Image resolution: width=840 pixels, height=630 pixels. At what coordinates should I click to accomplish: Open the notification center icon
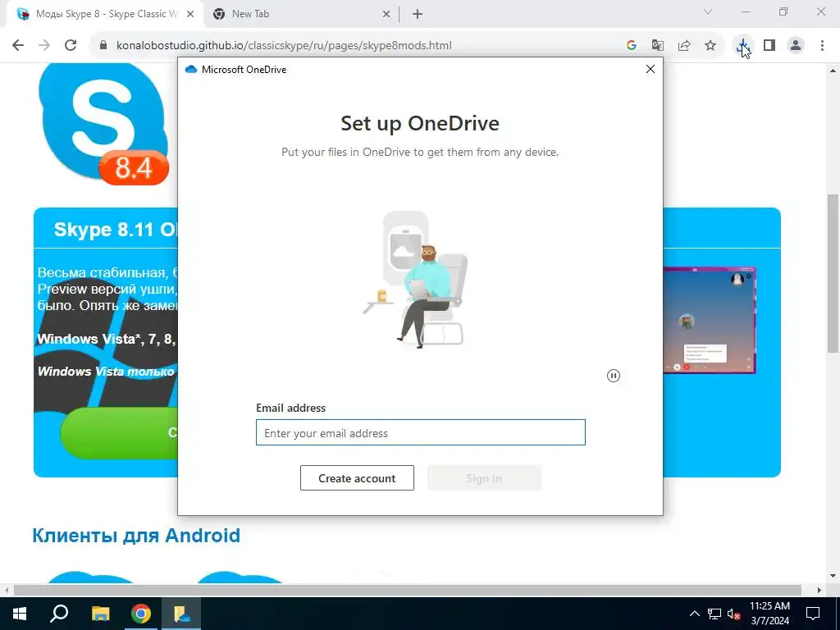pos(813,614)
